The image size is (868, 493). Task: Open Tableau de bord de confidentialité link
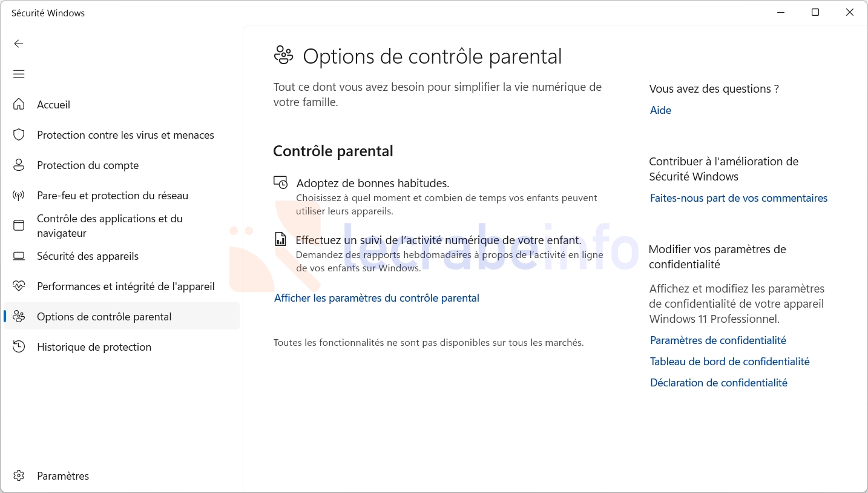pyautogui.click(x=729, y=362)
